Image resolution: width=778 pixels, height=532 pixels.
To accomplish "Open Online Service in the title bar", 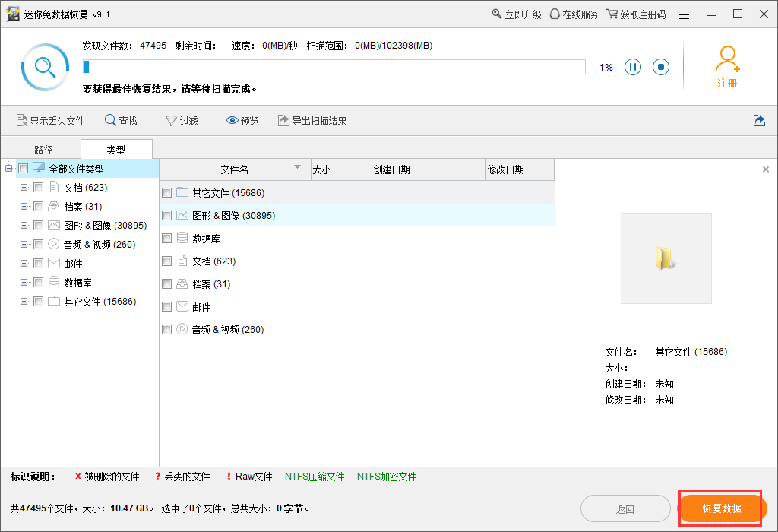I will pyautogui.click(x=574, y=14).
